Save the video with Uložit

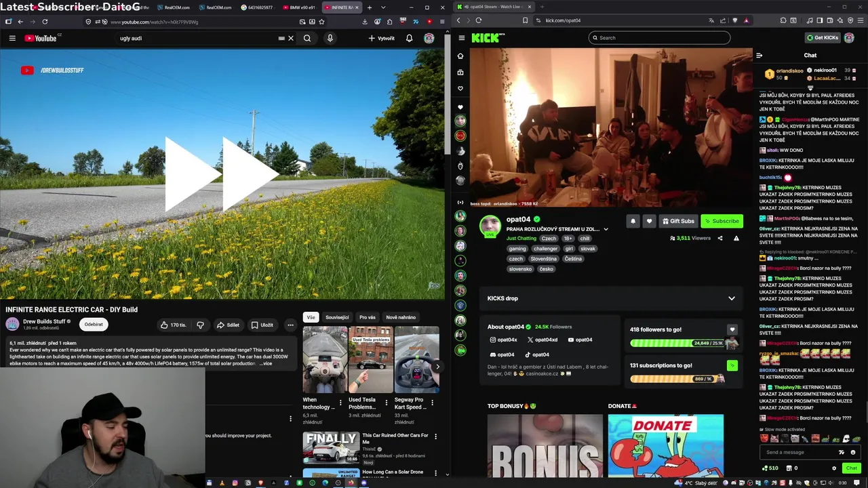click(x=262, y=325)
